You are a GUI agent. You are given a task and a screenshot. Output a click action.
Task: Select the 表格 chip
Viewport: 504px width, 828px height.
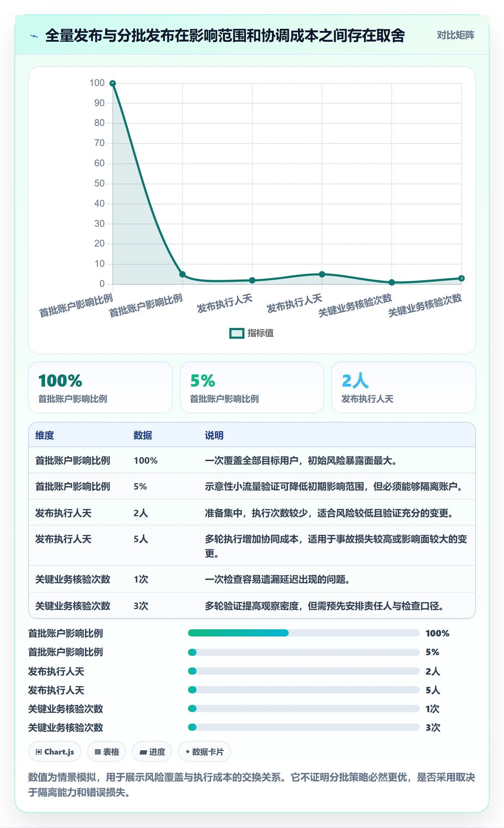(x=107, y=752)
